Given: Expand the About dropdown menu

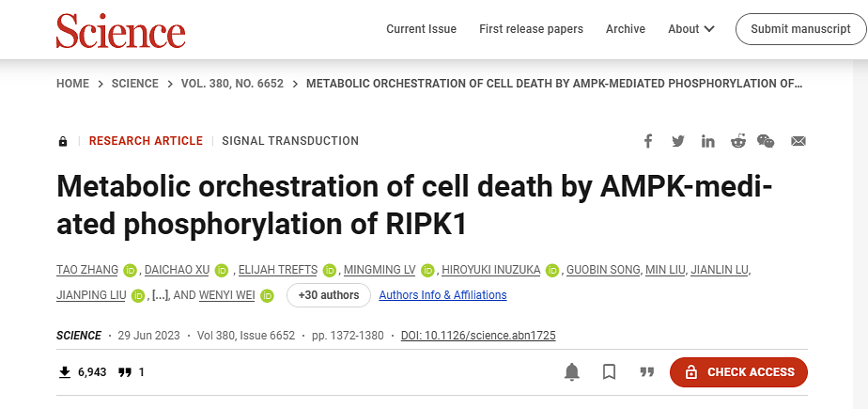Looking at the screenshot, I should (691, 29).
